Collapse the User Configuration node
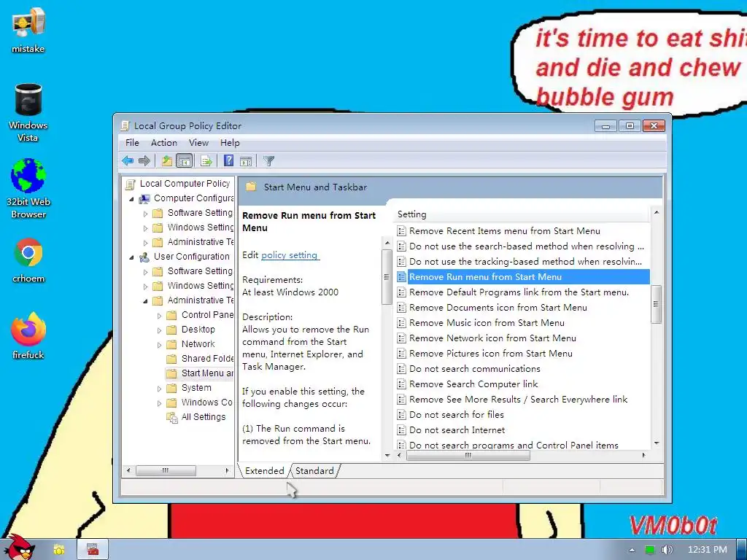 point(132,257)
